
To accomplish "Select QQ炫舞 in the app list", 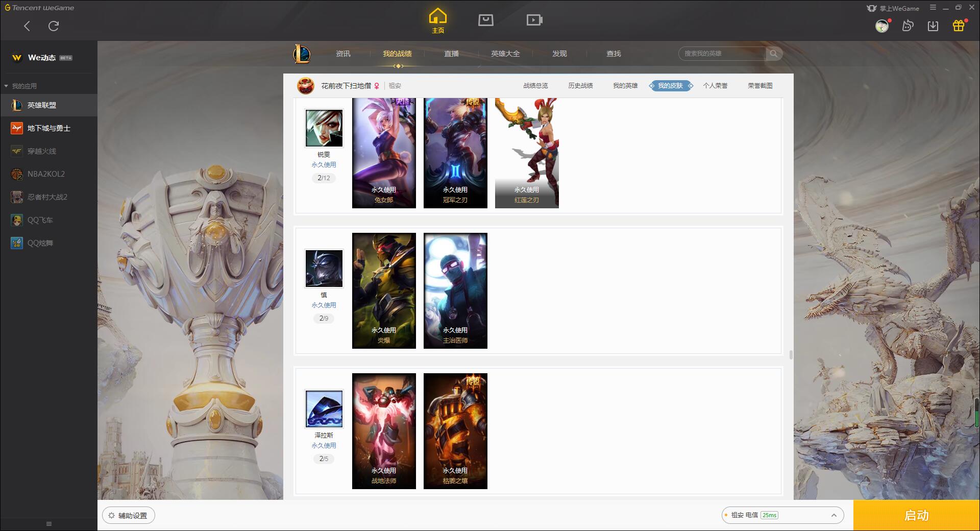I will pos(48,243).
